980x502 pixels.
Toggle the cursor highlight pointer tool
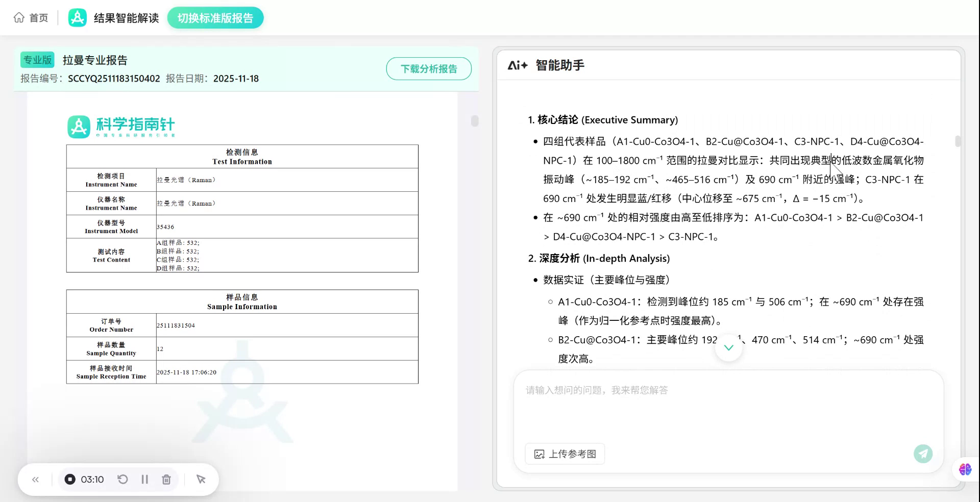(x=201, y=479)
